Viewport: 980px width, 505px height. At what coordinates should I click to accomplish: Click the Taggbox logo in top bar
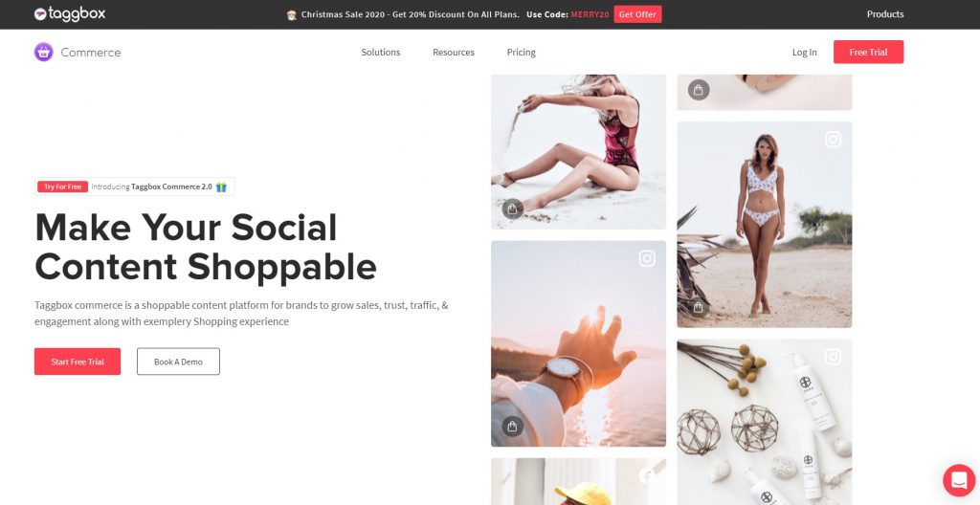tap(69, 13)
